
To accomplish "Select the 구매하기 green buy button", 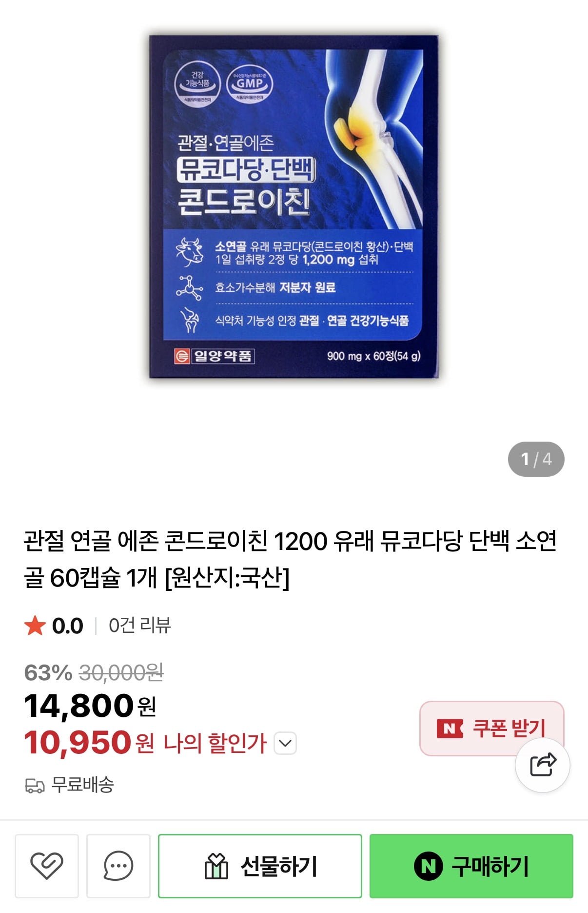I will coord(471,866).
